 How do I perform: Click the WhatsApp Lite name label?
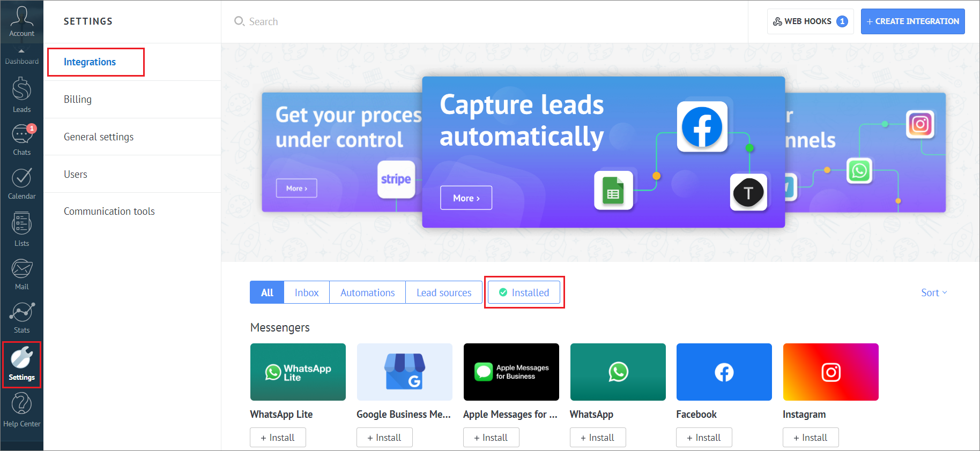tap(281, 415)
